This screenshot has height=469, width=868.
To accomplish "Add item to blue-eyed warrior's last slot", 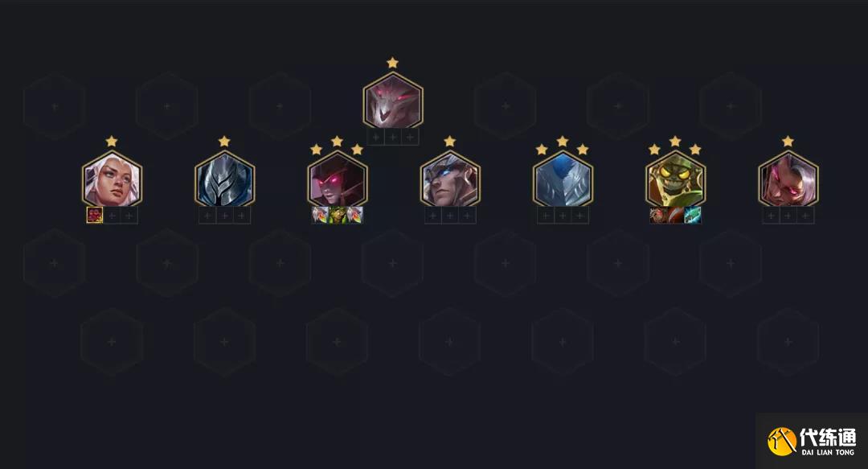I will tap(467, 215).
